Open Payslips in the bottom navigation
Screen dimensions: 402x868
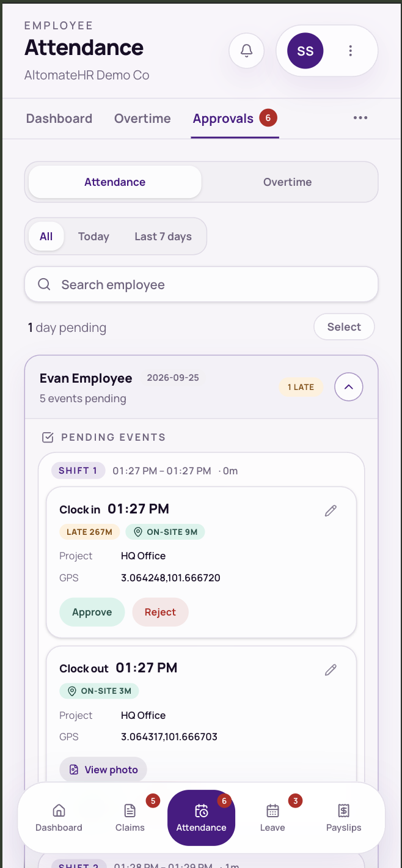pyautogui.click(x=344, y=818)
